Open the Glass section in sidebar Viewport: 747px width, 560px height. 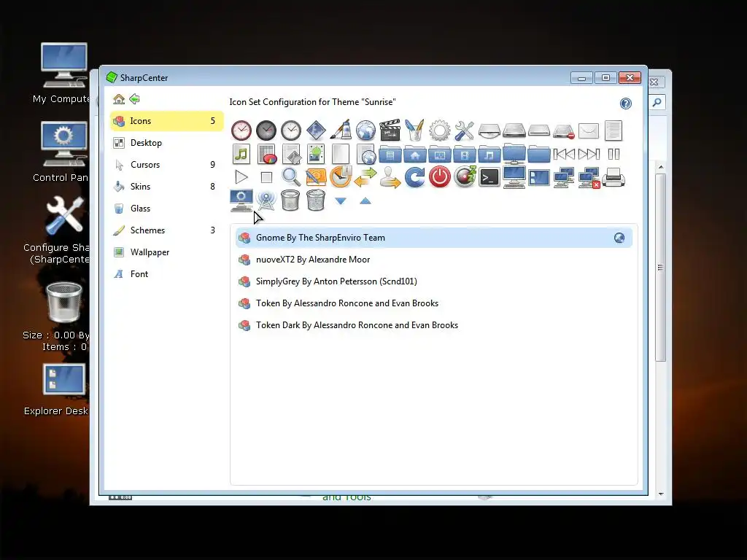(167, 209)
